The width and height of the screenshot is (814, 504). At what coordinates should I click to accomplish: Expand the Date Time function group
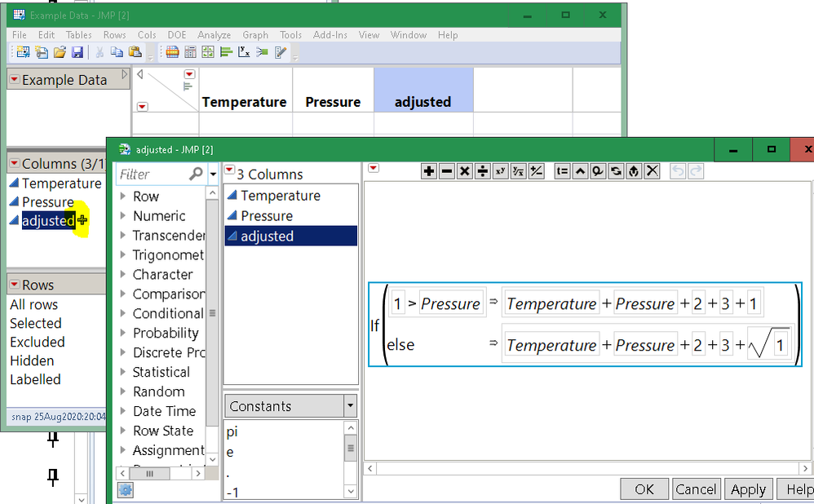pos(123,411)
